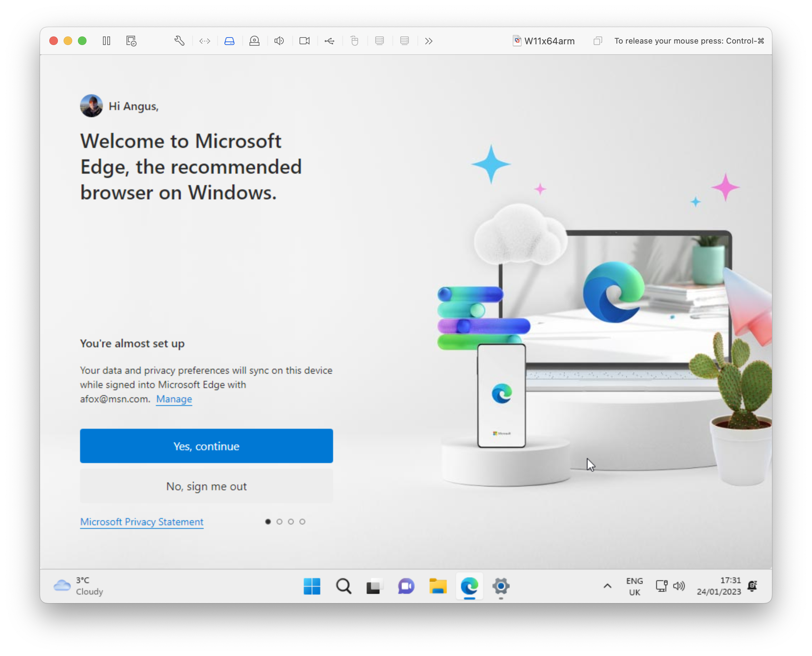Open the VM configuration wrench icon
Screen dimensions: 812x656
(x=179, y=41)
